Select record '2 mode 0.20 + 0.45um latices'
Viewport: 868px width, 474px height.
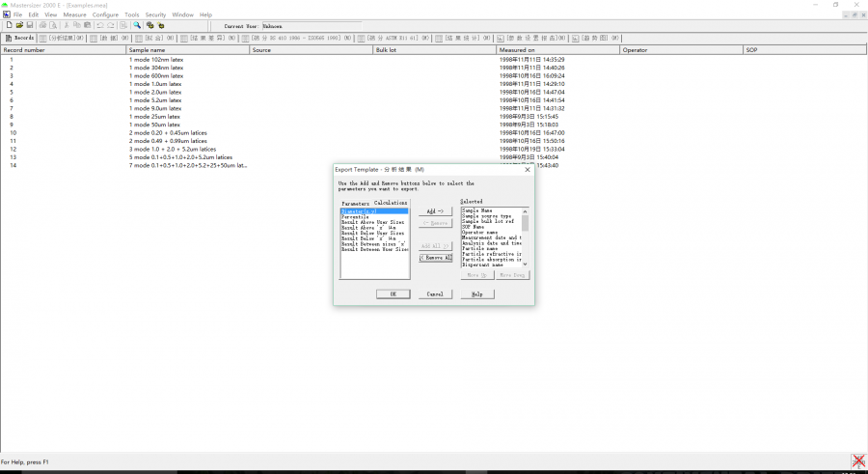168,133
